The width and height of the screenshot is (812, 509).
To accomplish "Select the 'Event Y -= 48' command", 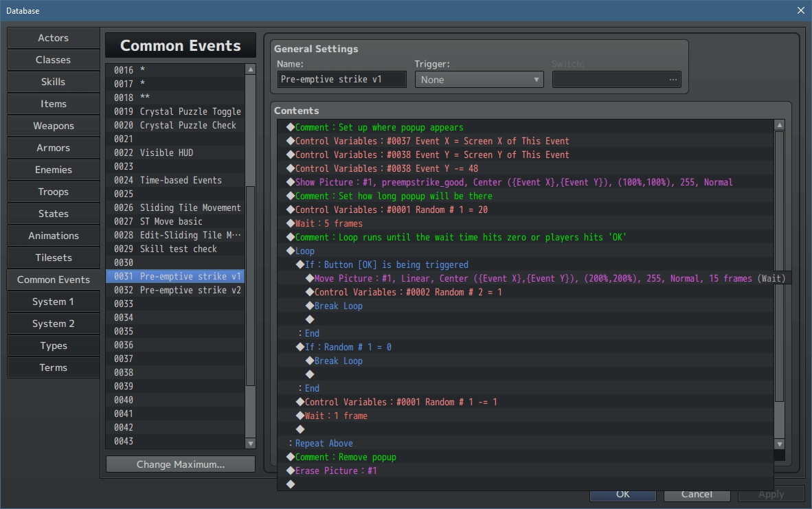I will click(525, 168).
